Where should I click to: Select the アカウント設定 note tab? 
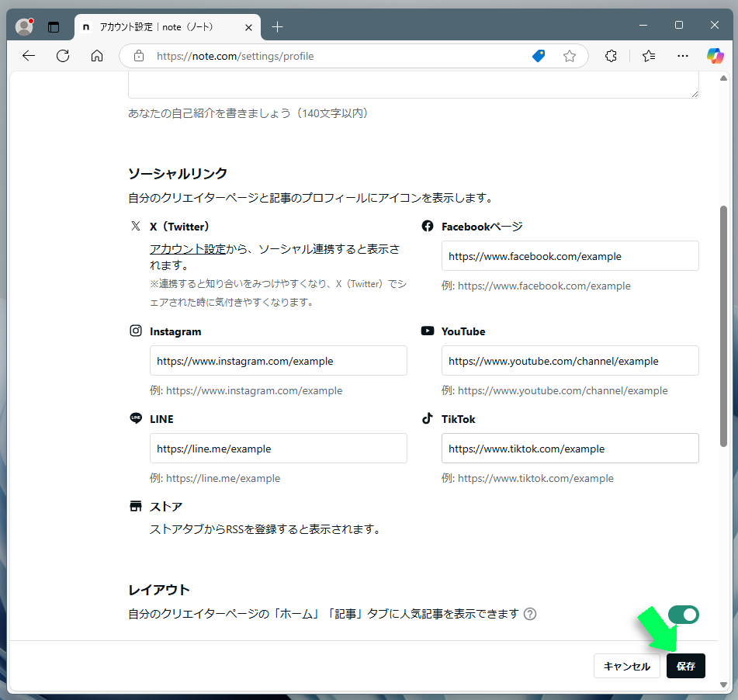[x=168, y=27]
